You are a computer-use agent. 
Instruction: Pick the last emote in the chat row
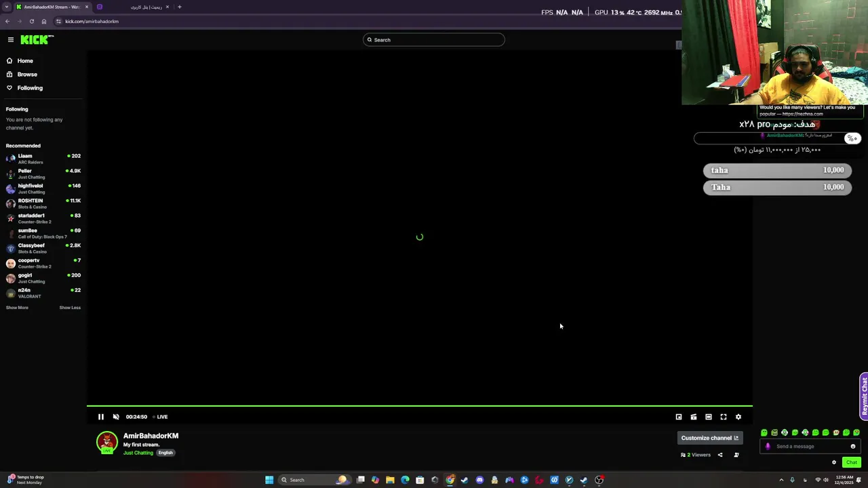coord(856,432)
